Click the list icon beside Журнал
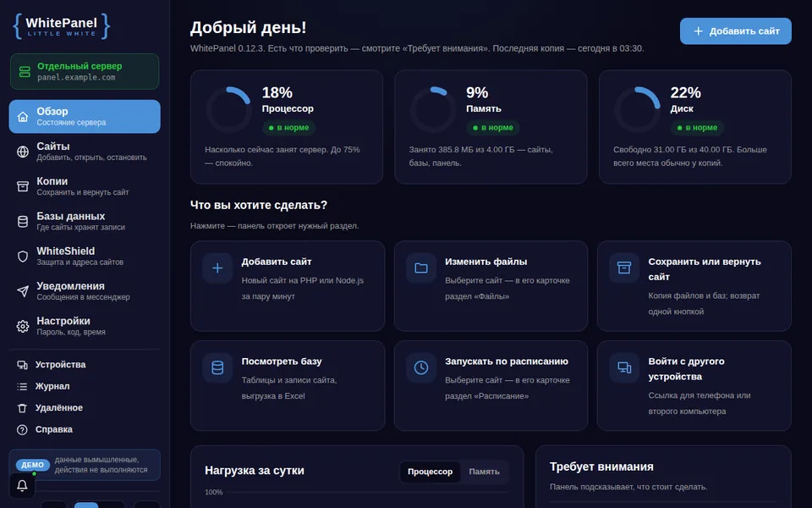This screenshot has height=508, width=812. pyautogui.click(x=22, y=387)
